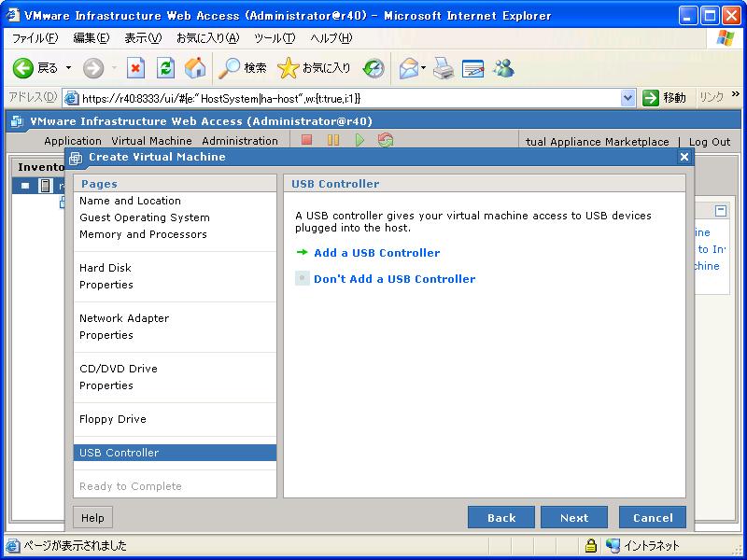This screenshot has width=747, height=560.
Task: Go to the Floppy Drive page
Action: click(x=113, y=419)
